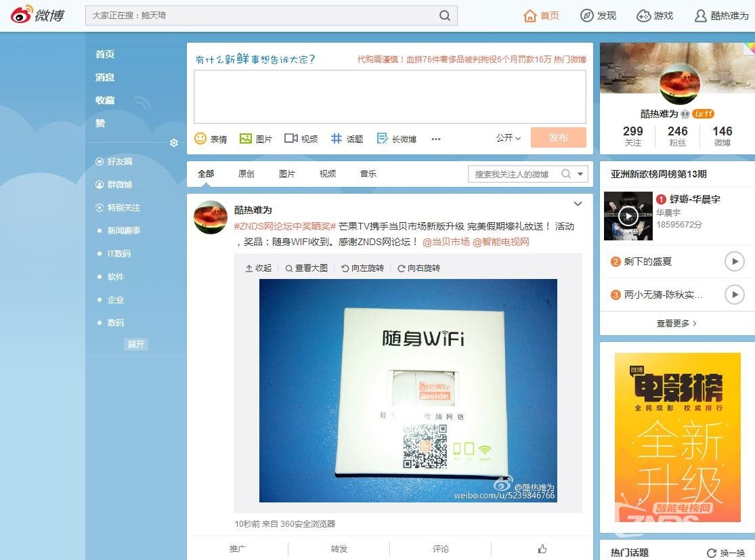Open 146 微博 posts count
This screenshot has width=755, height=560.
tap(722, 136)
